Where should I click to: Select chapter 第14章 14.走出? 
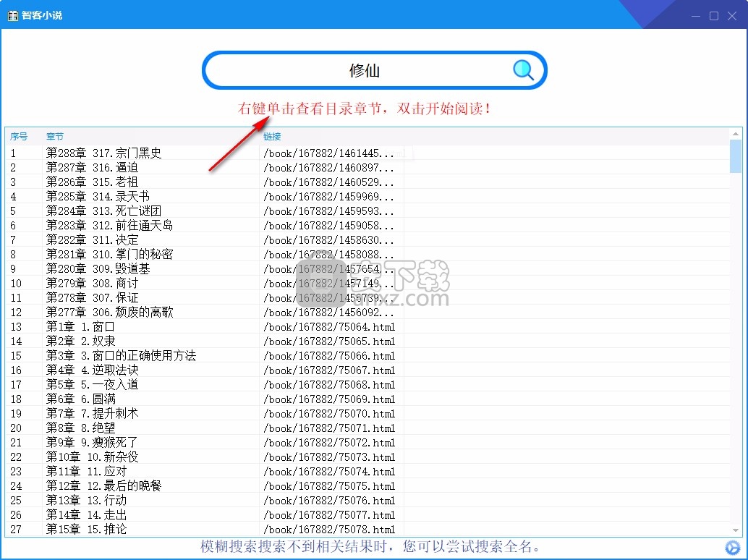pos(86,514)
